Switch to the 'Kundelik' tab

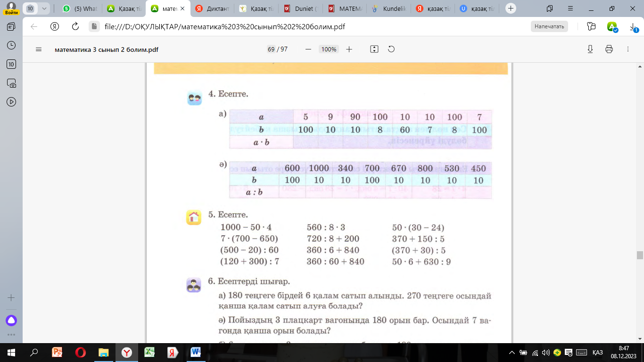pos(388,8)
